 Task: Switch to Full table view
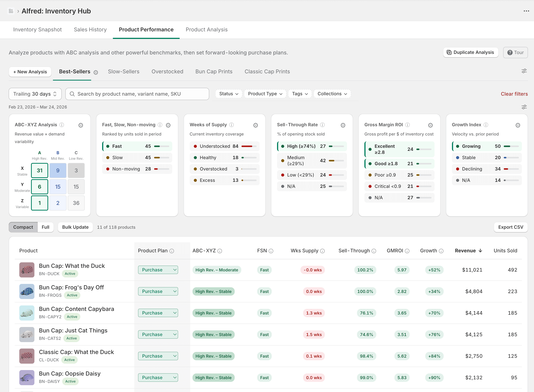(45, 227)
